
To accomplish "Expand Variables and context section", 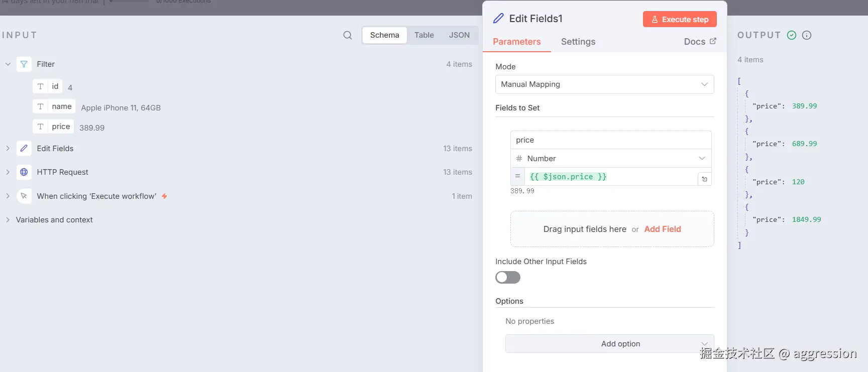I will point(8,220).
